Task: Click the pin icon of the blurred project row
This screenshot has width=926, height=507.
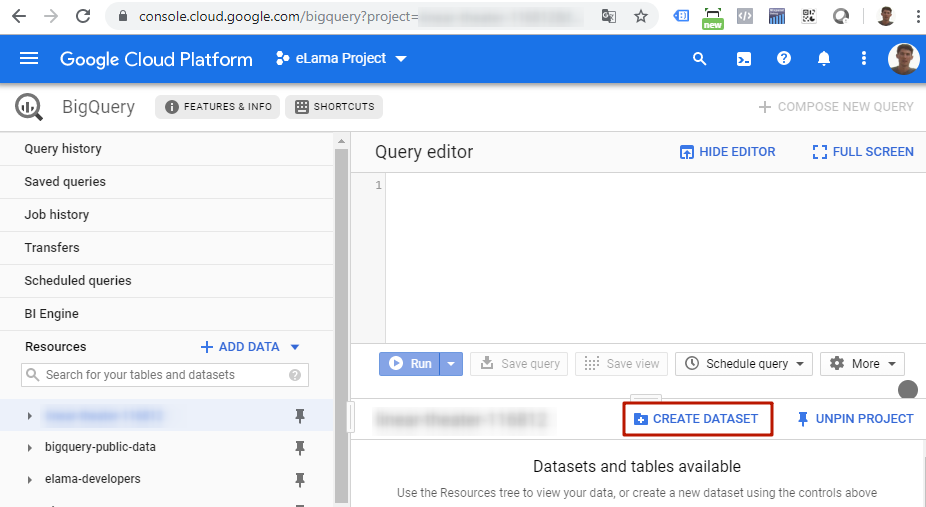Action: click(x=300, y=416)
